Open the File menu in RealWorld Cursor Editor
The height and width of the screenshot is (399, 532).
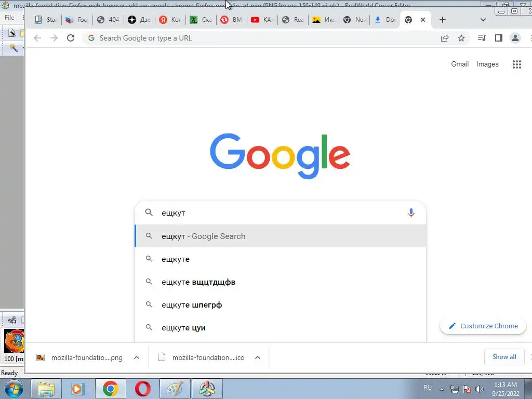point(9,18)
